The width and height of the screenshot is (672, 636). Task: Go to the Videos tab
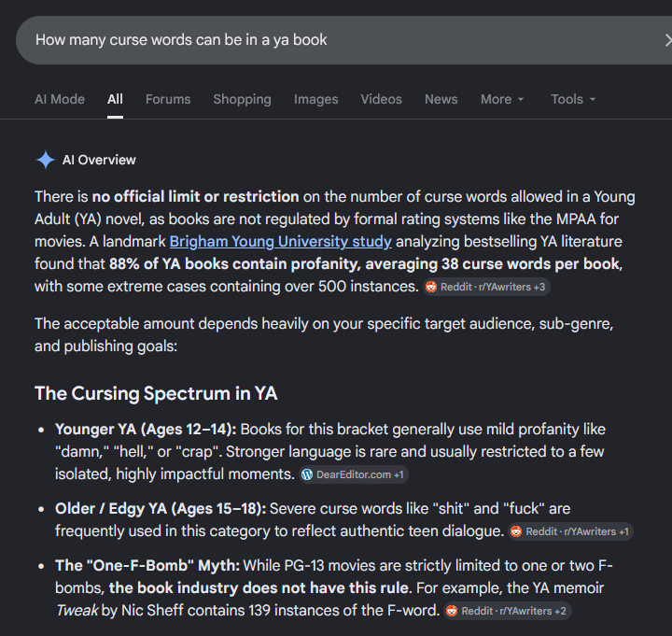[381, 99]
